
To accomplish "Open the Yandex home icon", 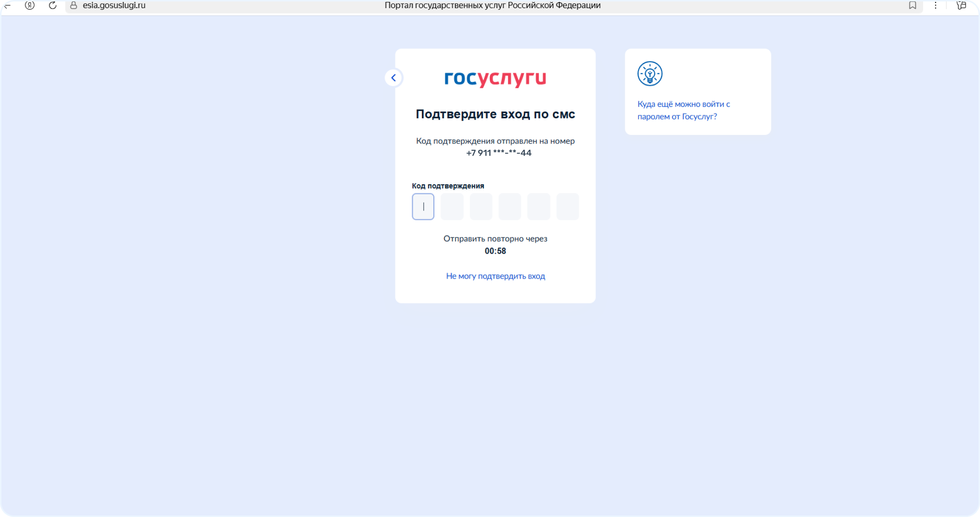I will 30,5.
